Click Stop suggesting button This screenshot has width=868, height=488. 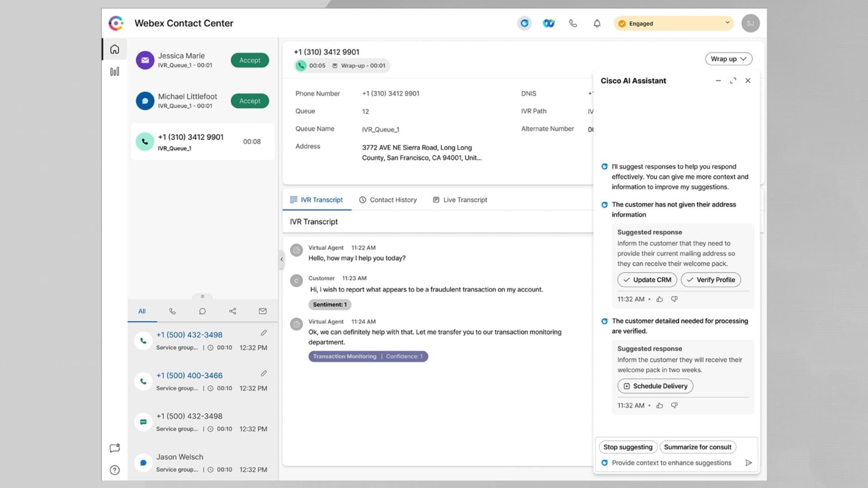[628, 447]
